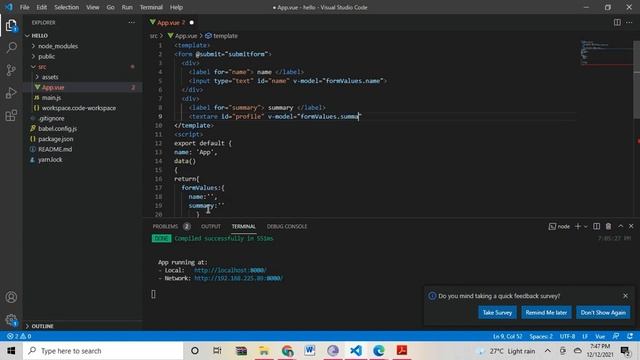Open Cortana circle on taskbar
Screen dimensions: 640x360
point(195,351)
